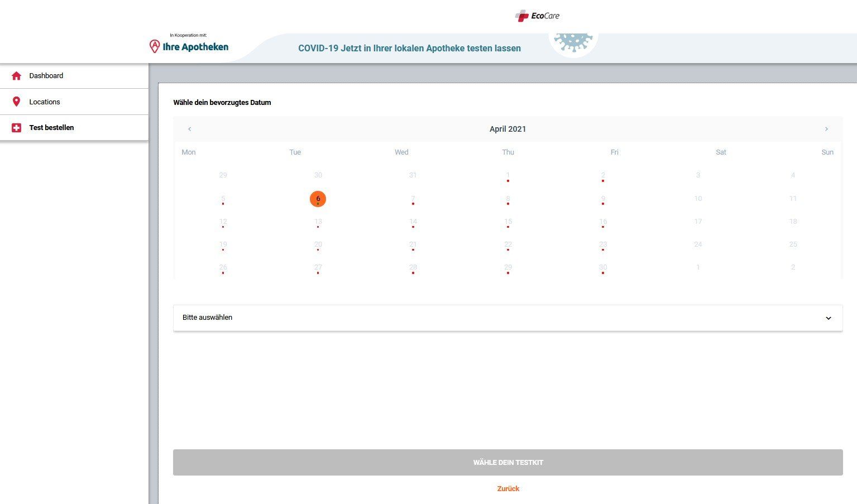Screen dimensions: 857x504
Task: Click the Sun weekday header
Action: point(827,152)
